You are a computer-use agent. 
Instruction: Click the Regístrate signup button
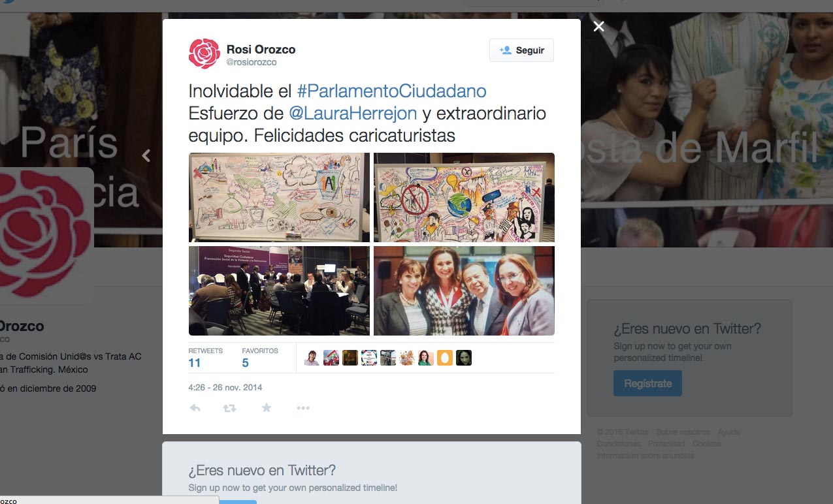click(647, 383)
